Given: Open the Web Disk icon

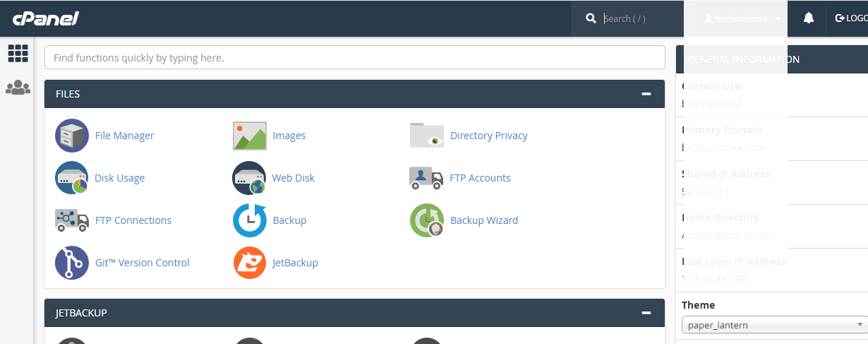Looking at the screenshot, I should 250,178.
